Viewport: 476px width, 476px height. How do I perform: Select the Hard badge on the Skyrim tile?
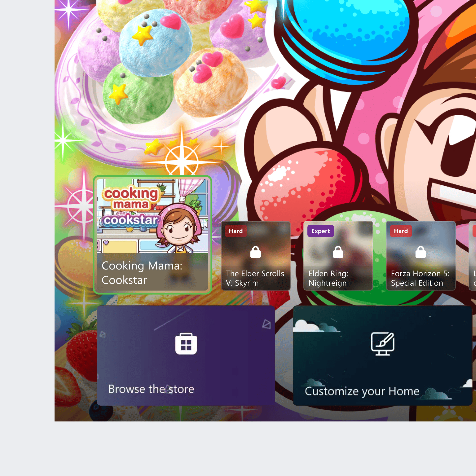236,231
